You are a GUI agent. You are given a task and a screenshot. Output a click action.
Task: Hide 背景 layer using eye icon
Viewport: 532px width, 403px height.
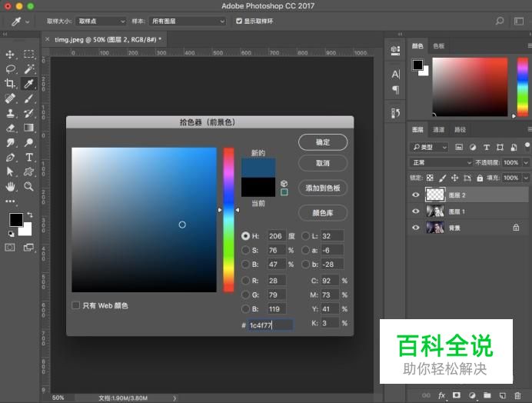(416, 228)
